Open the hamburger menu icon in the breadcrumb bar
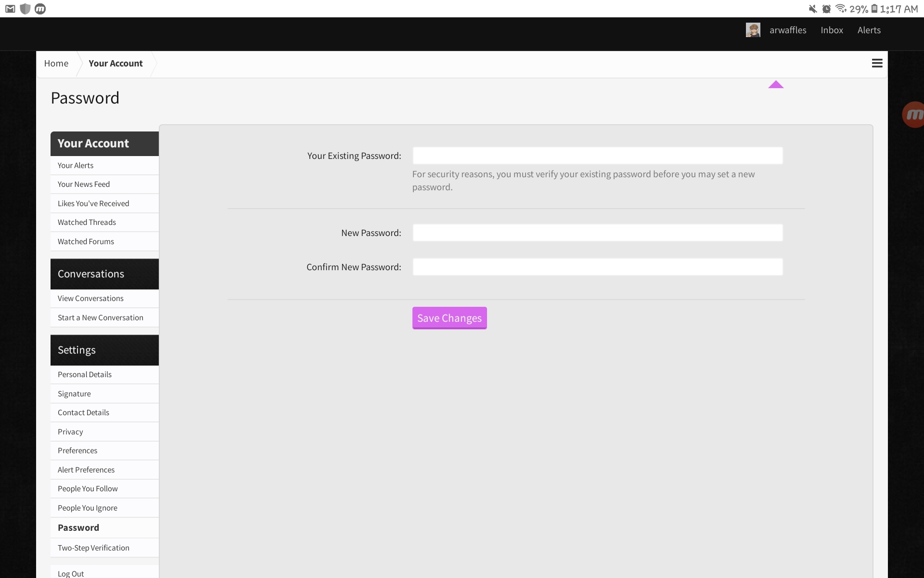 point(877,63)
